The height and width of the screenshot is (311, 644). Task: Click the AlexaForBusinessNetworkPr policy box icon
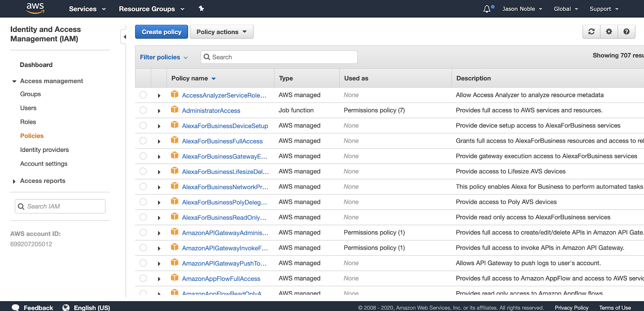click(175, 186)
